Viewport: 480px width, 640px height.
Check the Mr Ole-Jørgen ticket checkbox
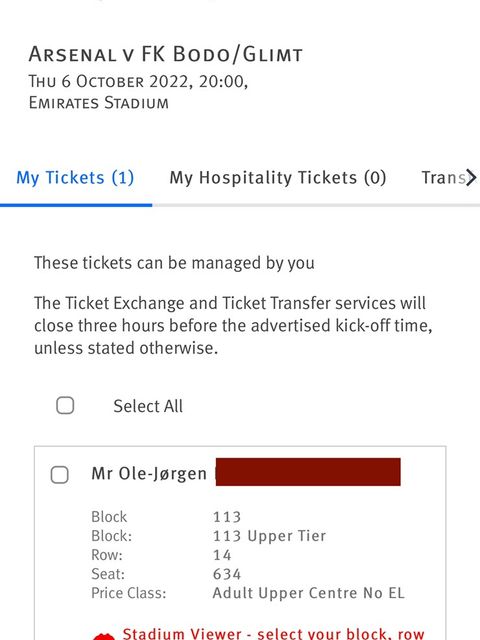[x=60, y=475]
